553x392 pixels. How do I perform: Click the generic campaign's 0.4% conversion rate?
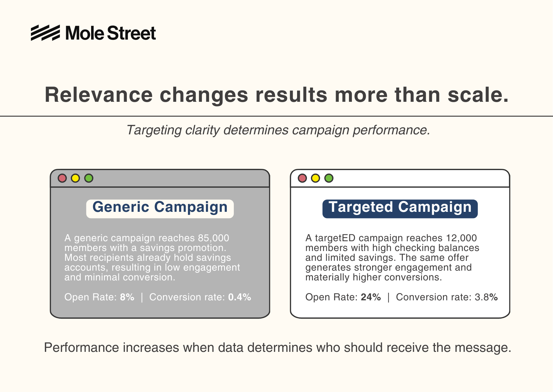[x=239, y=297]
